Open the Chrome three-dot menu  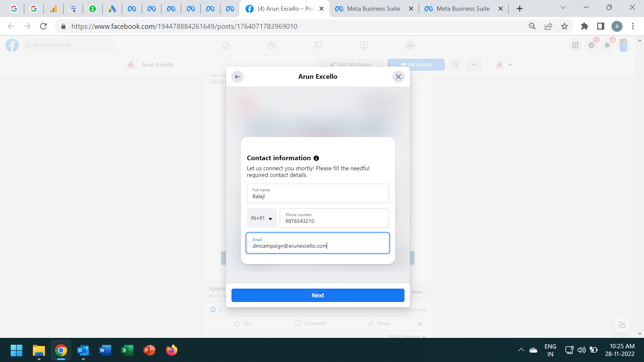(633, 26)
